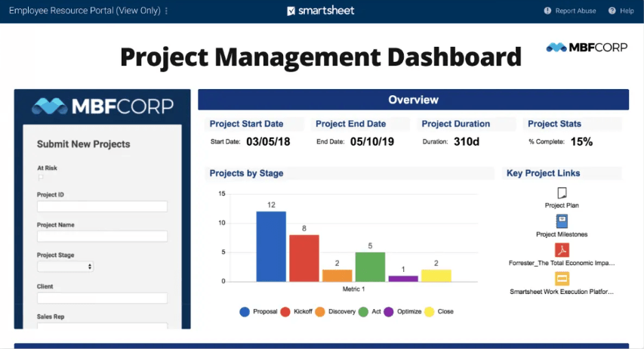Click the Client input field
This screenshot has width=644, height=349.
point(102,298)
